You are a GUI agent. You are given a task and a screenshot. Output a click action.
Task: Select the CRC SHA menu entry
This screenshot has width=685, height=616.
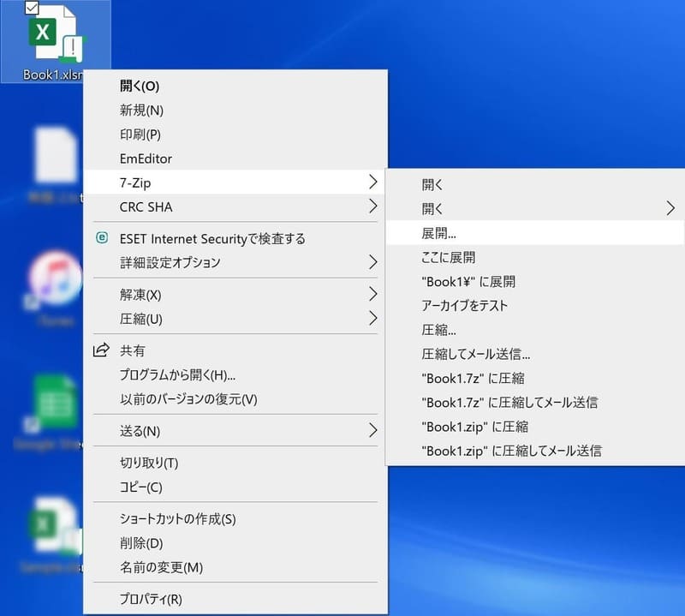pyautogui.click(x=235, y=206)
